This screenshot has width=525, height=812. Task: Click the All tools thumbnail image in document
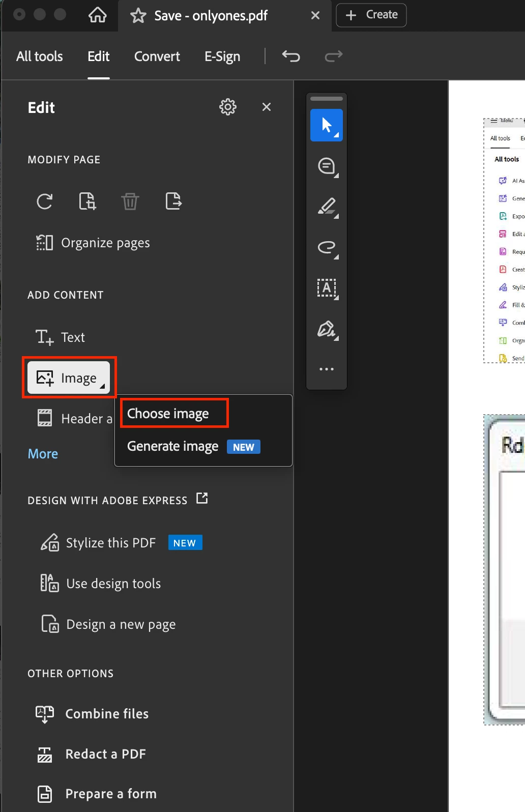pos(504,241)
